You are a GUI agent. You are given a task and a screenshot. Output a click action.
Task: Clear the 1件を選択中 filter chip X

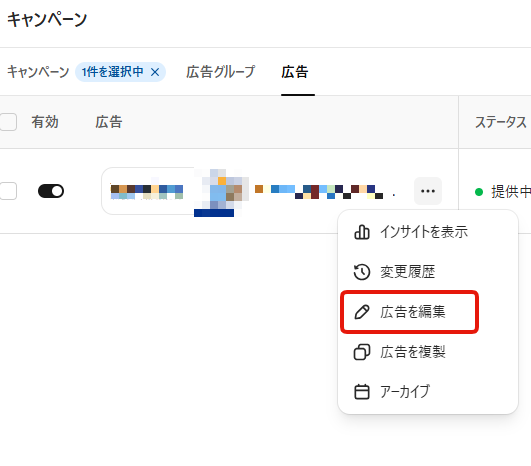(x=155, y=72)
